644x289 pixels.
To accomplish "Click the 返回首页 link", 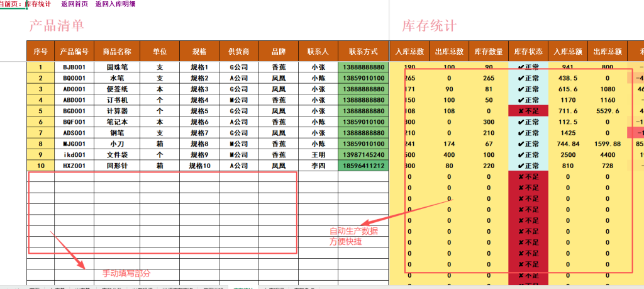I will pos(75,4).
